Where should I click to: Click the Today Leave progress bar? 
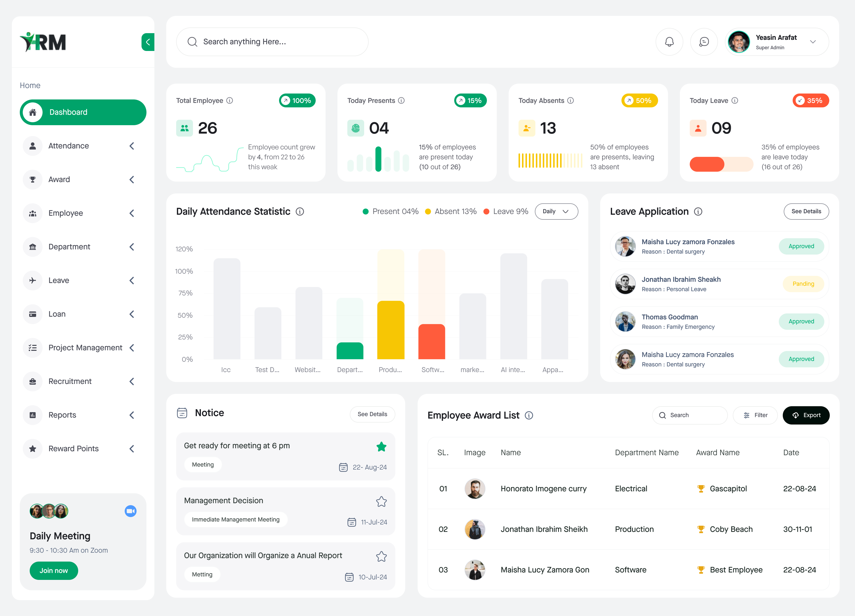[x=721, y=164]
